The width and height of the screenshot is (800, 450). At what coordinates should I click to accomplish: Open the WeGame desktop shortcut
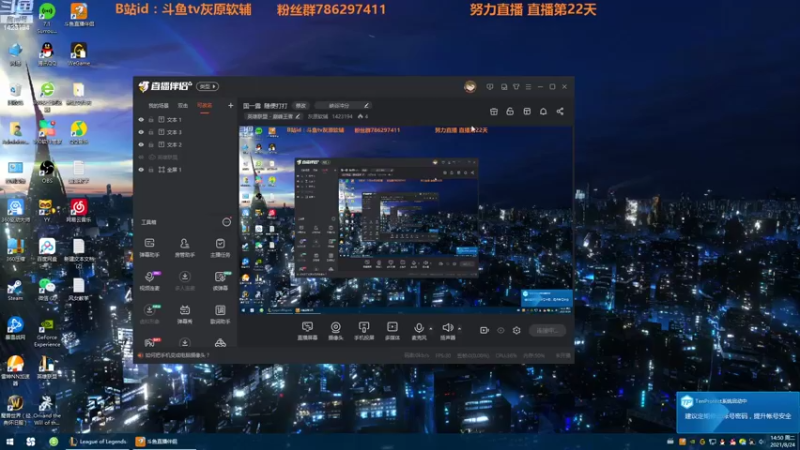(x=79, y=55)
